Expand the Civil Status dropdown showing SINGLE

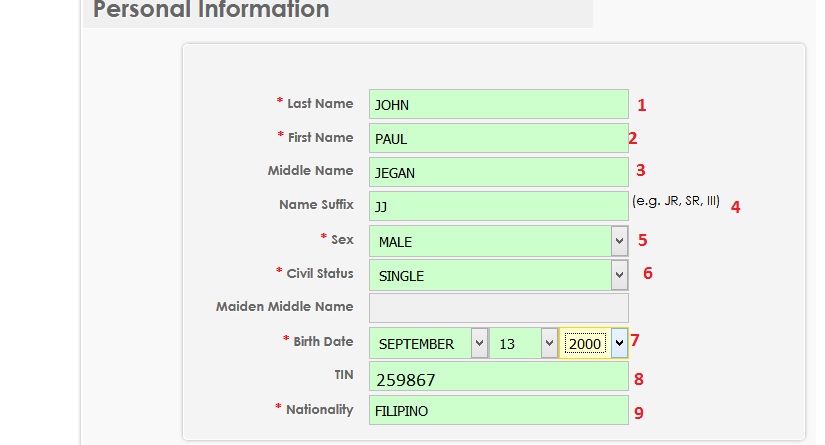point(498,275)
